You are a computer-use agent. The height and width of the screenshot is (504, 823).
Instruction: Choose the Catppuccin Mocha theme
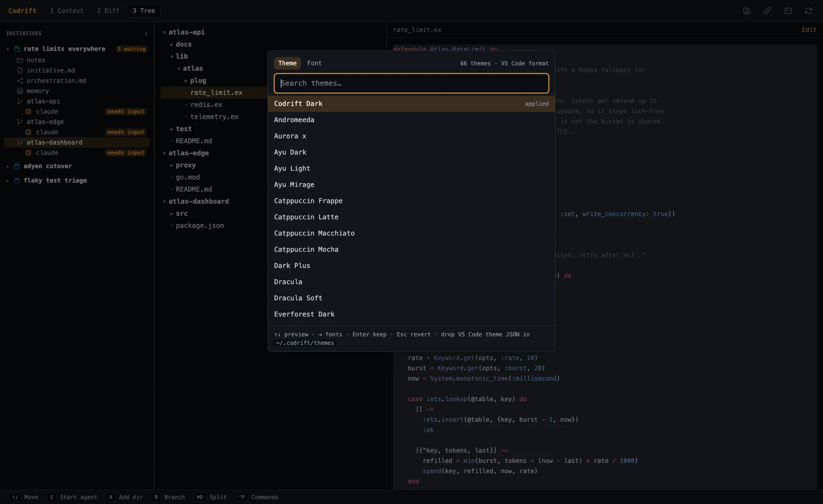click(411, 249)
